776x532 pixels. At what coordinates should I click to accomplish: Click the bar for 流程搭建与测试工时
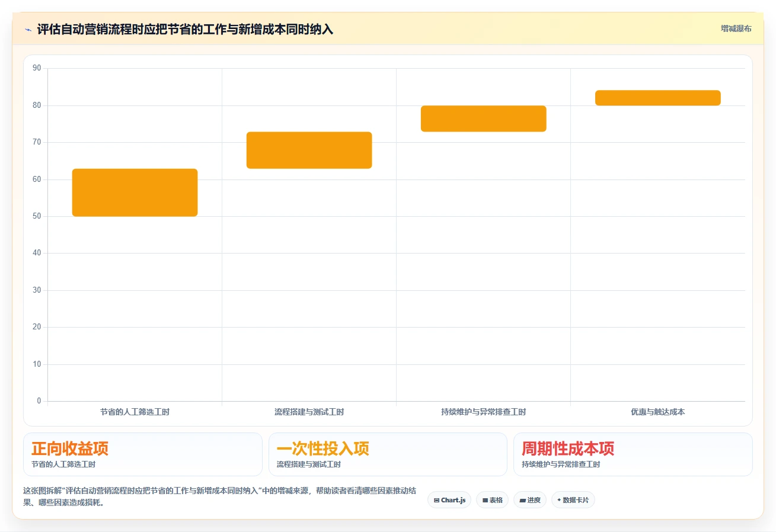pyautogui.click(x=309, y=150)
